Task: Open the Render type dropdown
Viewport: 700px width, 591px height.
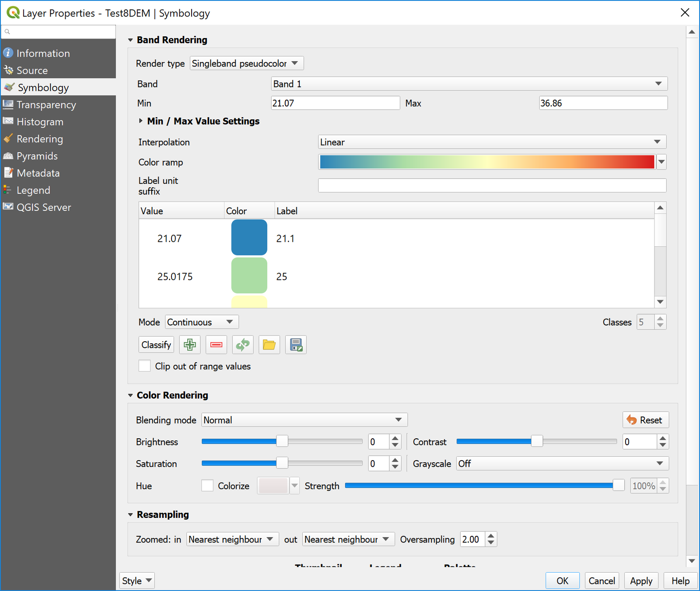Action: (246, 63)
